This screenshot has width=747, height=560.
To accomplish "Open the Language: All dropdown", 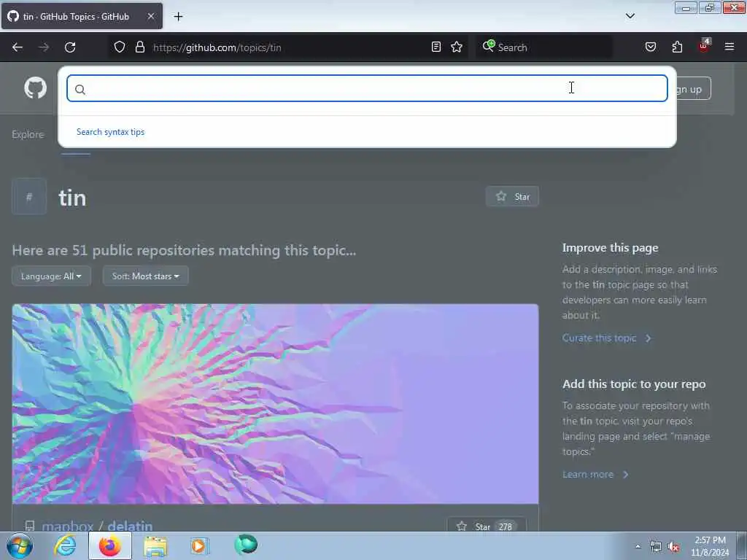I will (52, 276).
